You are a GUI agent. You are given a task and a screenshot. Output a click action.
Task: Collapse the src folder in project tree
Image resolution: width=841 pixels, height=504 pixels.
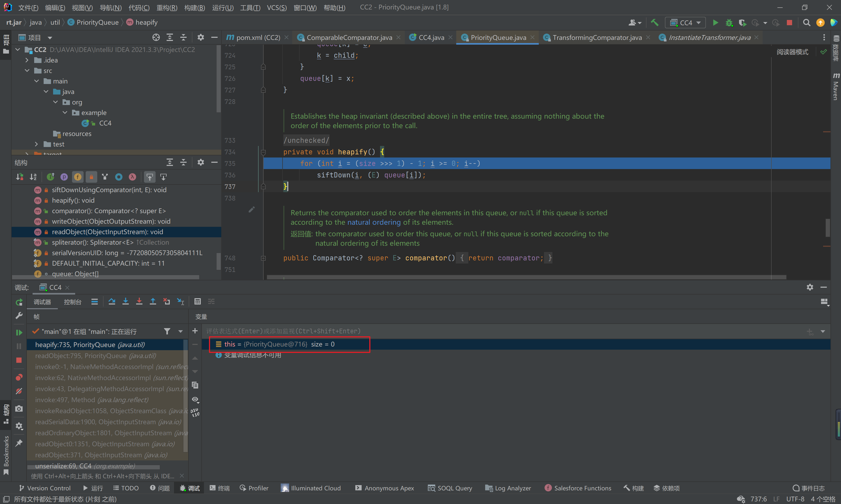tap(27, 71)
